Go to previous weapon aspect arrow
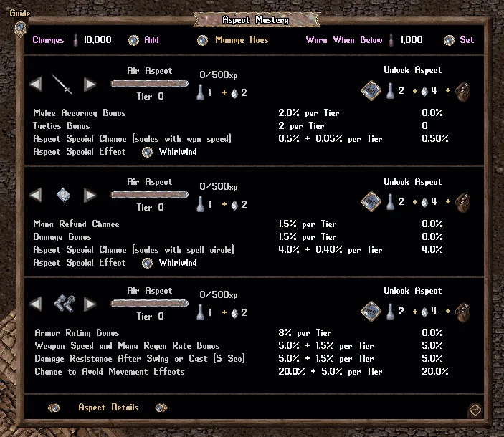Viewport: 504px width, 437px height. pos(35,85)
